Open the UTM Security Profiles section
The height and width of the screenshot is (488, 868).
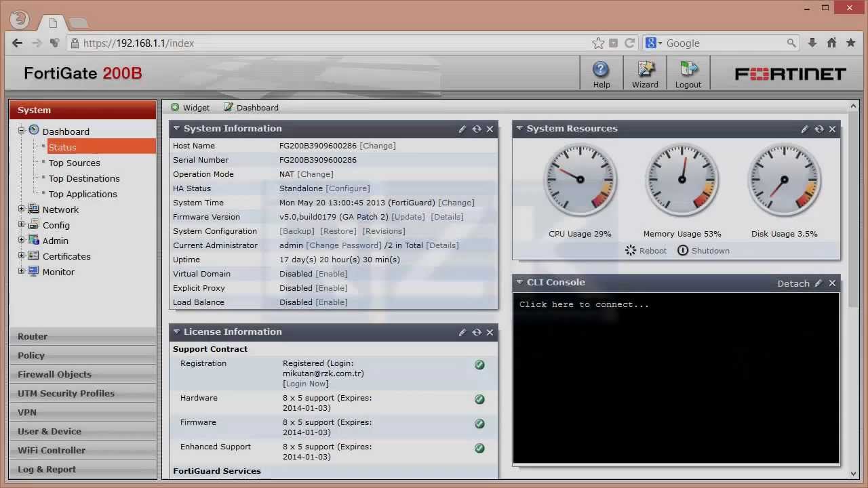point(83,393)
